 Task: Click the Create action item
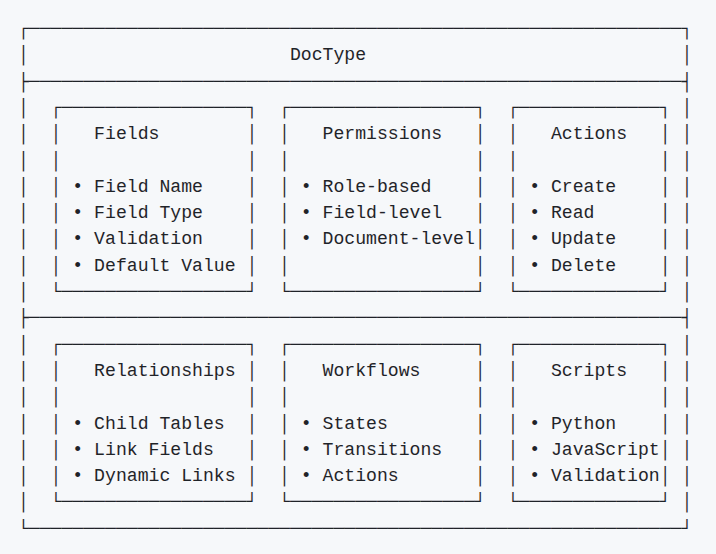[583, 186]
